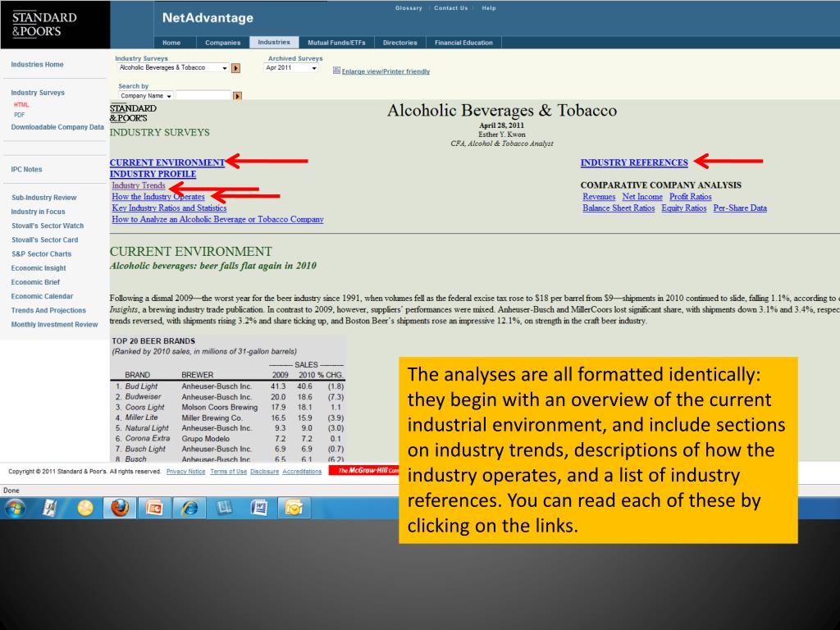This screenshot has height=630, width=840.
Task: Open Outlook from the taskbar
Action: pyautogui.click(x=294, y=507)
